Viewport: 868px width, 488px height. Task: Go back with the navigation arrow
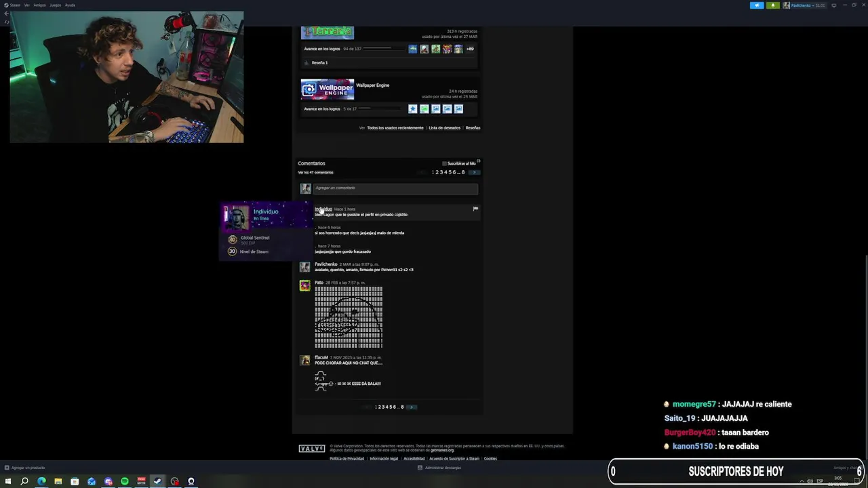click(x=7, y=14)
